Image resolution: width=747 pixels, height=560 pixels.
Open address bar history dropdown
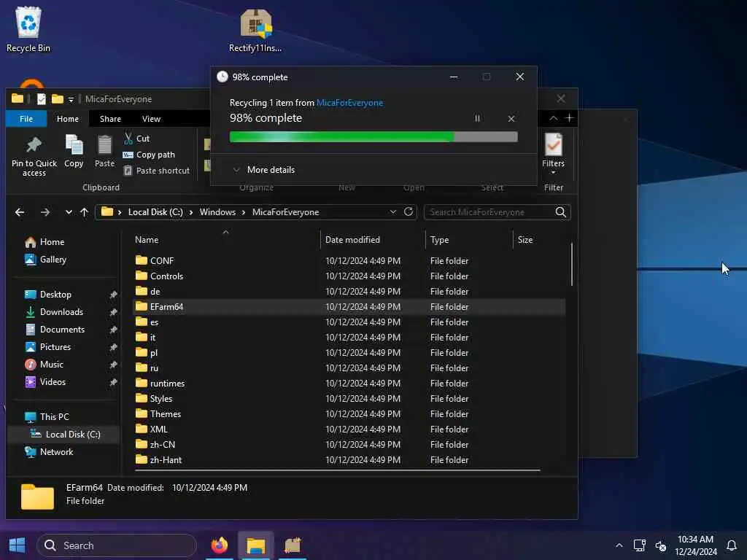[393, 212]
